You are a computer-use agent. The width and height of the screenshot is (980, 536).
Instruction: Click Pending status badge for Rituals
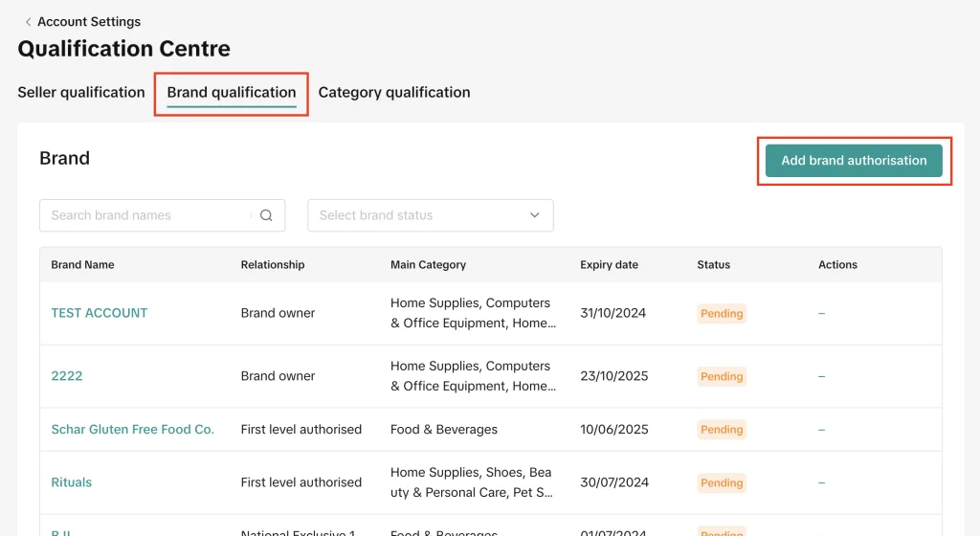point(722,483)
